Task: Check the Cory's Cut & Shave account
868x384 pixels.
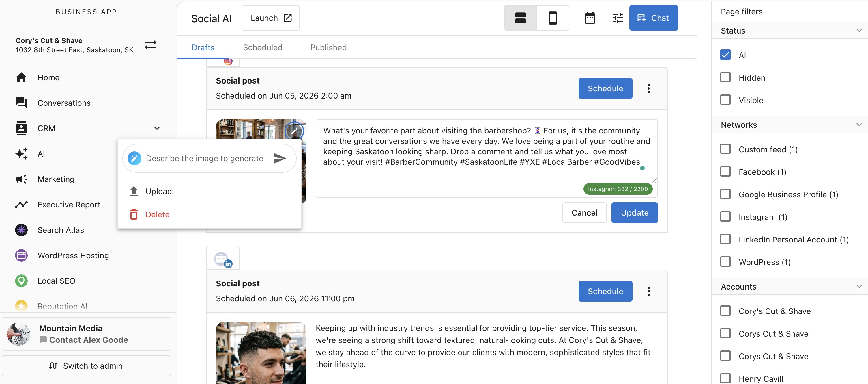Action: (725, 311)
